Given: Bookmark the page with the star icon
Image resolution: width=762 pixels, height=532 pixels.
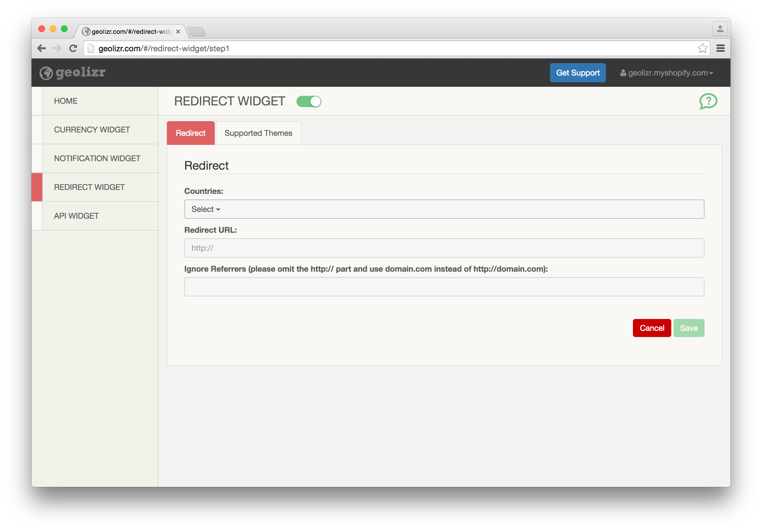Looking at the screenshot, I should pos(702,48).
